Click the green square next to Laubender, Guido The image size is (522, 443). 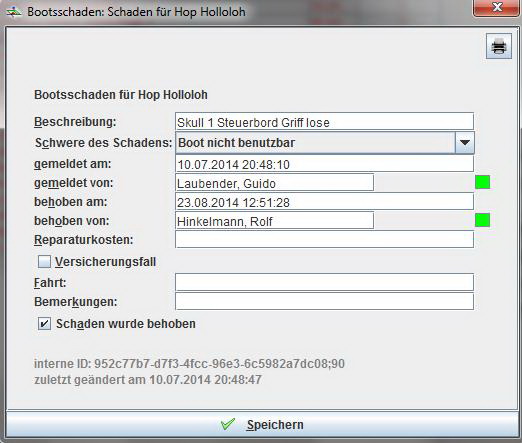click(x=482, y=182)
